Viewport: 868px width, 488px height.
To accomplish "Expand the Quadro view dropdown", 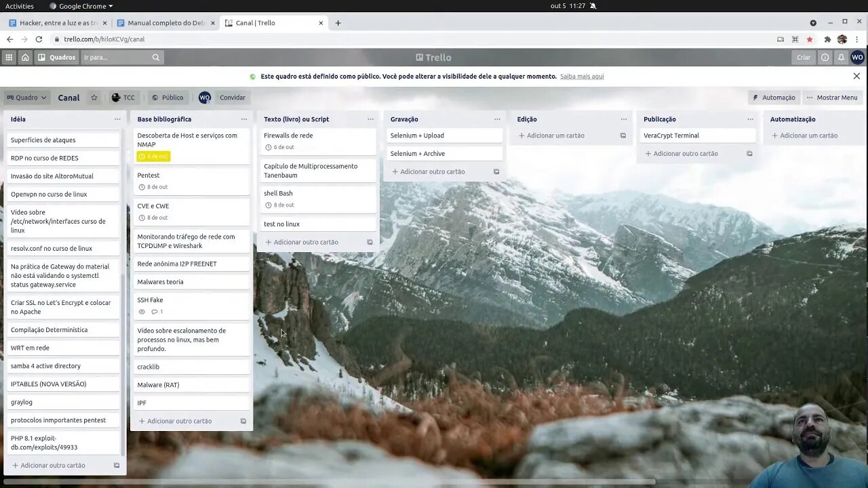I will (26, 98).
